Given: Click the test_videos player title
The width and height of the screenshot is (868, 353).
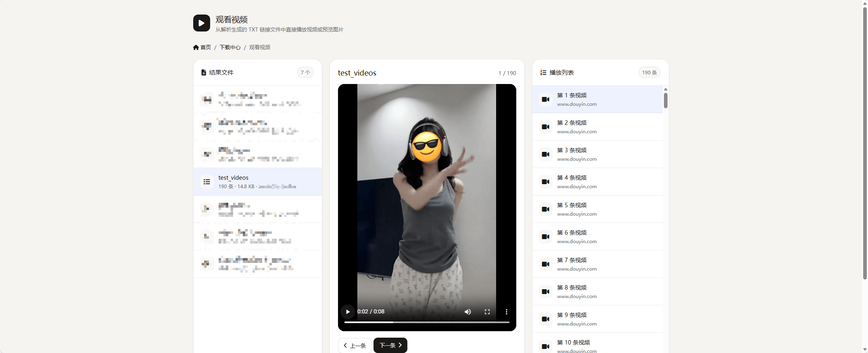Looking at the screenshot, I should coord(357,73).
